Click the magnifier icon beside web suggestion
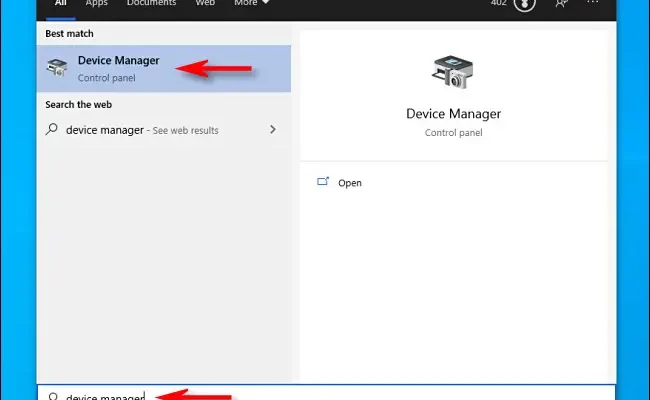This screenshot has width=650, height=400. pos(52,129)
